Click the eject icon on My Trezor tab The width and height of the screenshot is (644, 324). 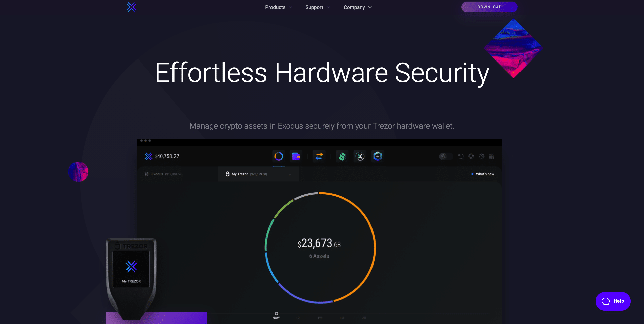290,174
